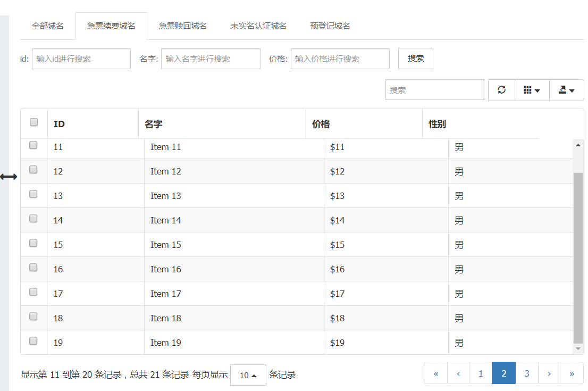The height and width of the screenshot is (391, 588).
Task: Open the 急需赎回域名 tab
Action: pos(183,26)
